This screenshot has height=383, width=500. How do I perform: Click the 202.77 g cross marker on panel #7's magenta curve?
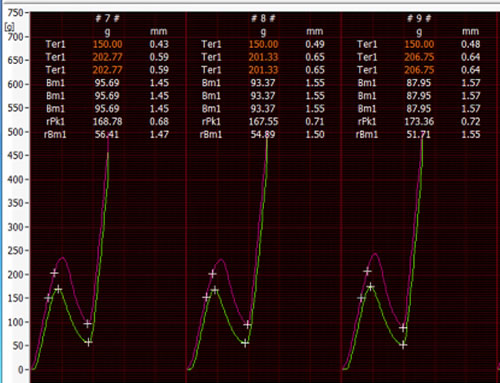click(x=54, y=273)
